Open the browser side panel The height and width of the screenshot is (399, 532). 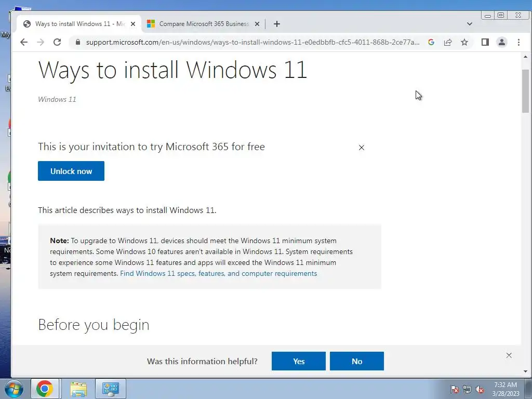pyautogui.click(x=485, y=42)
